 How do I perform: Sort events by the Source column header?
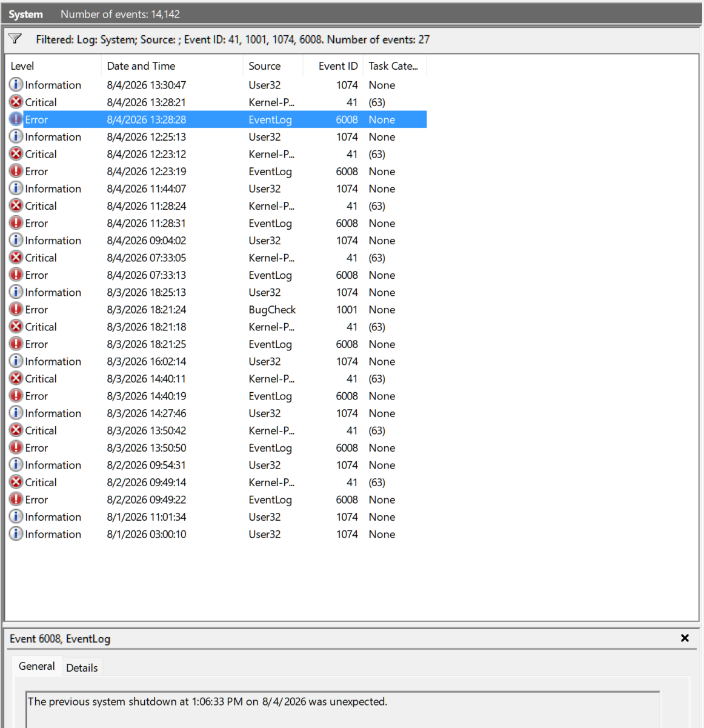pos(273,66)
